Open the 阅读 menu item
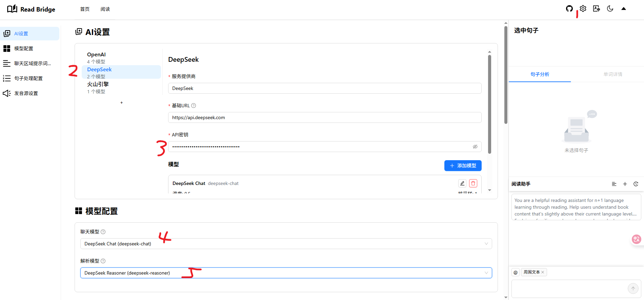The image size is (644, 300). point(105,9)
